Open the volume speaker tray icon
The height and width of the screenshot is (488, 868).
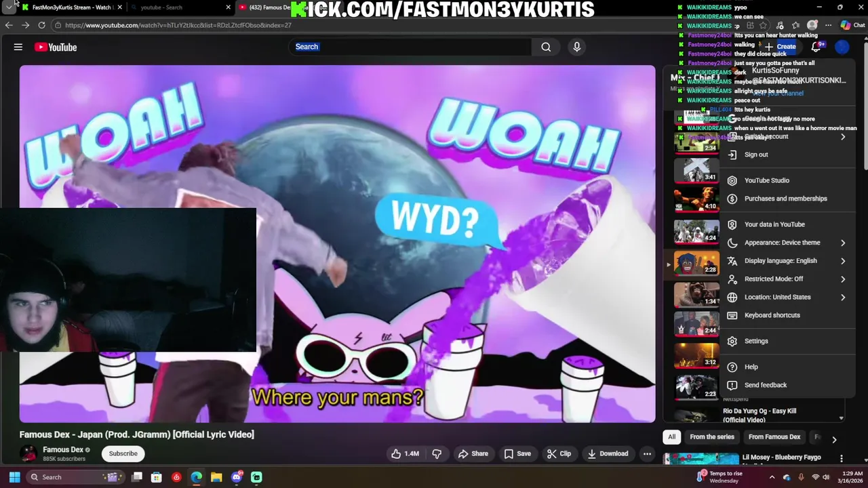(827, 477)
